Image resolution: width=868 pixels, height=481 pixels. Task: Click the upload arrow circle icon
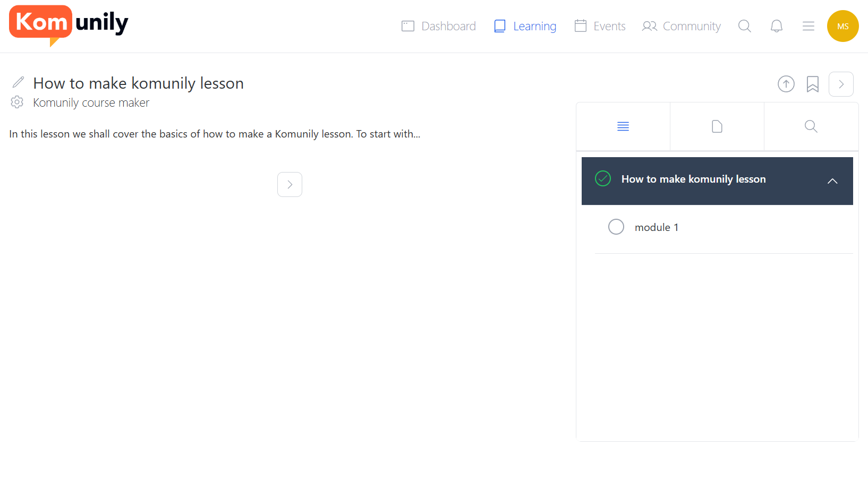[786, 84]
